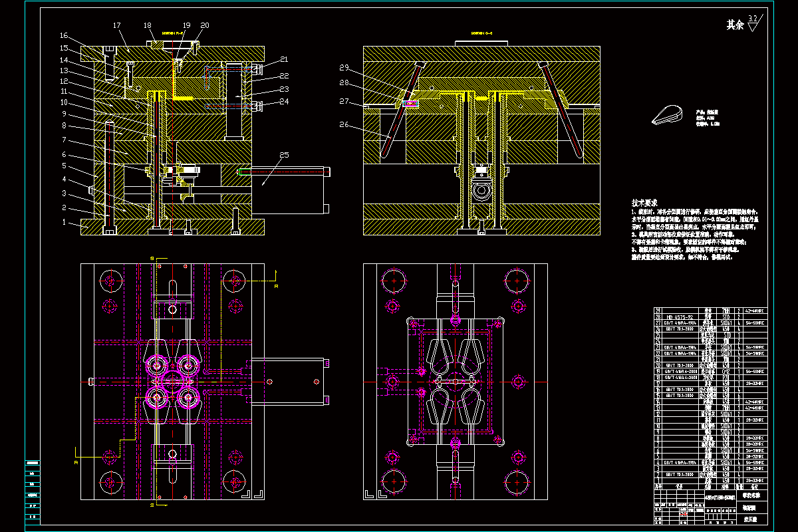Select callout number 9 beside left section
This screenshot has height=532, width=798.
point(65,114)
